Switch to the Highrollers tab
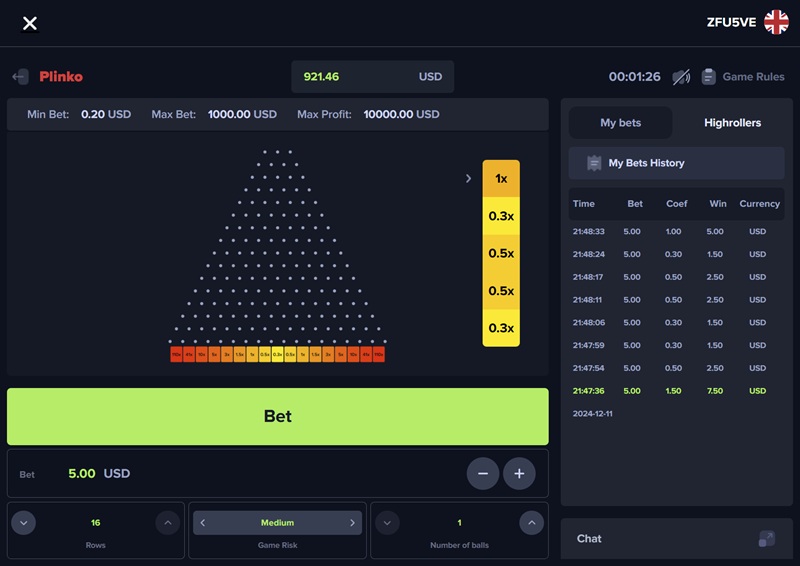The width and height of the screenshot is (800, 566). (732, 123)
